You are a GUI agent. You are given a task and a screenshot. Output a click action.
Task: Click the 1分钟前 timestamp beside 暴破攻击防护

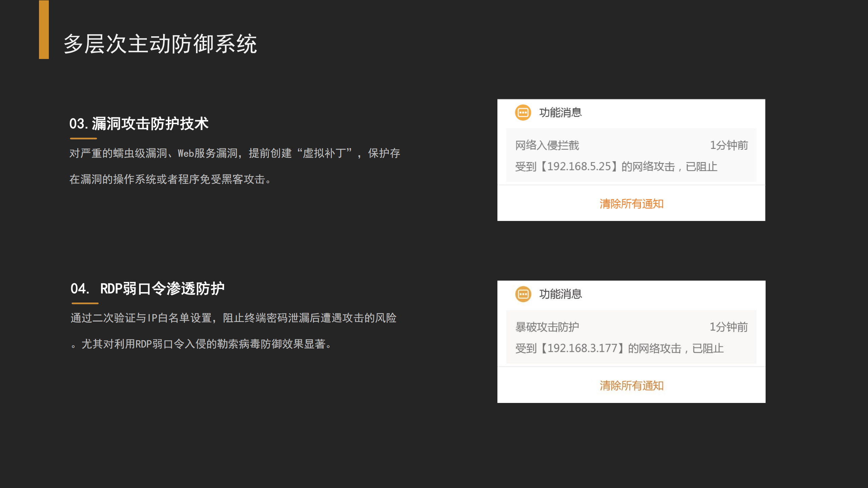tap(729, 327)
